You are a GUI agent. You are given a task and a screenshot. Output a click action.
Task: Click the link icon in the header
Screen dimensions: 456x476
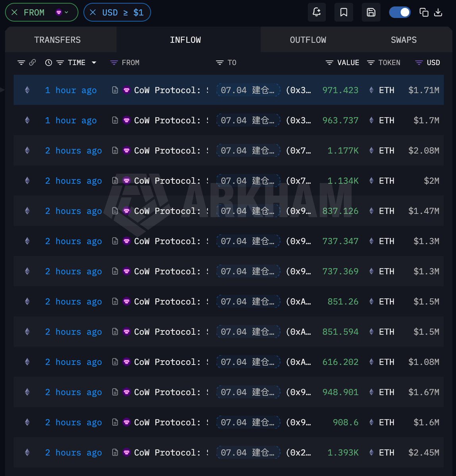33,62
